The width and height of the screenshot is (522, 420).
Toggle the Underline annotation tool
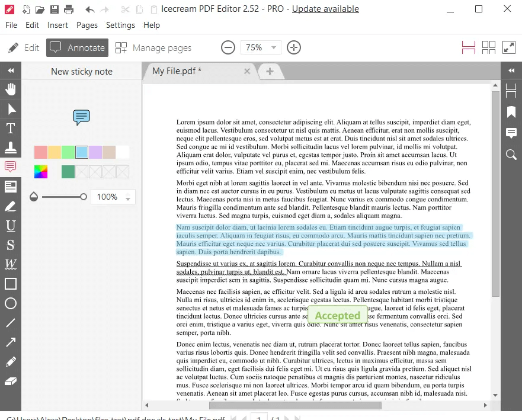tap(10, 226)
